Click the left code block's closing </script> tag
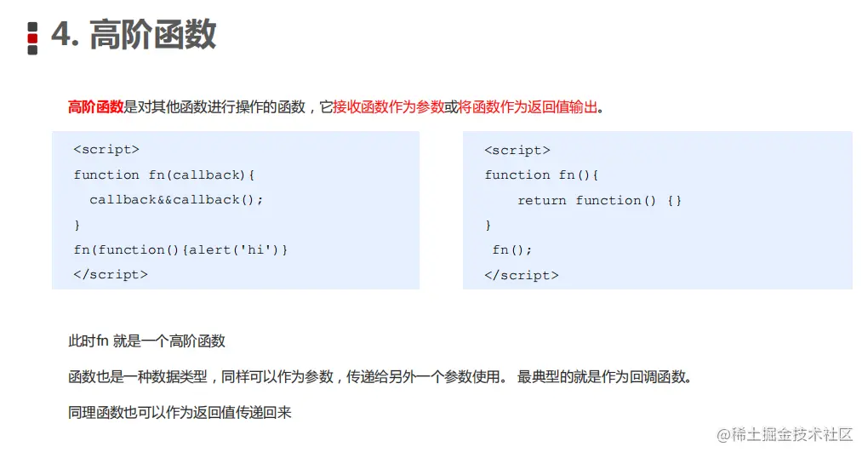The width and height of the screenshot is (868, 458). [x=111, y=274]
